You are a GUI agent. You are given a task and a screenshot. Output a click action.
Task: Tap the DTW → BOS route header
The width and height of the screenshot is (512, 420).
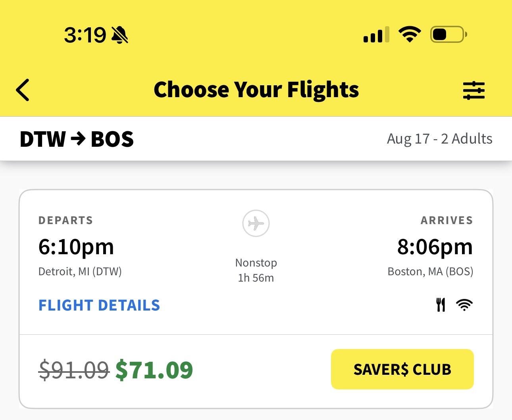coord(77,139)
